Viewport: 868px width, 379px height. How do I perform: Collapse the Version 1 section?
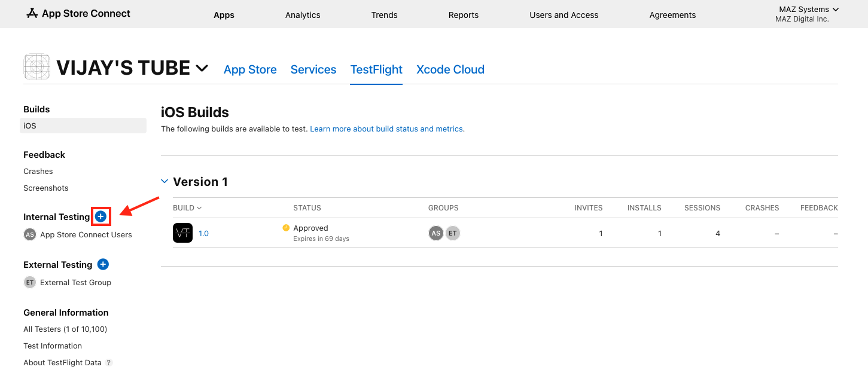pyautogui.click(x=165, y=181)
